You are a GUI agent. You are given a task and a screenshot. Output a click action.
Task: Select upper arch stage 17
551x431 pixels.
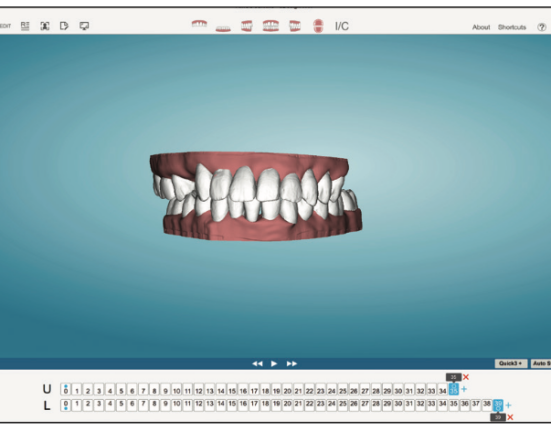click(x=254, y=390)
